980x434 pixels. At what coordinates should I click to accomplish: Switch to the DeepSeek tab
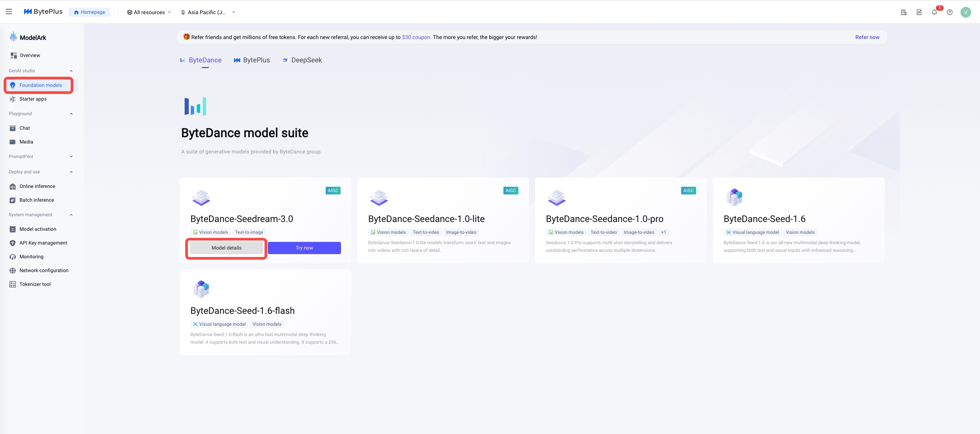point(302,60)
